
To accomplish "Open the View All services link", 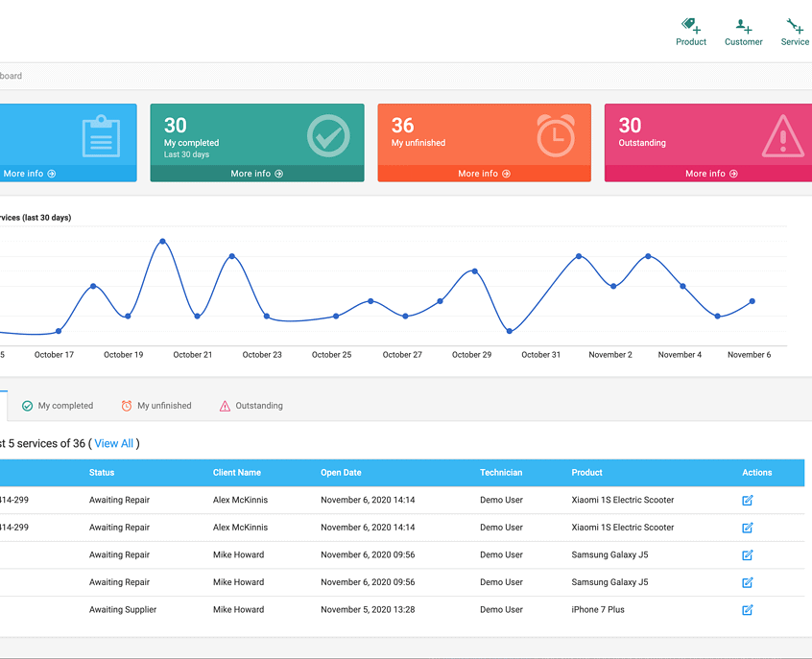I will click(x=113, y=443).
